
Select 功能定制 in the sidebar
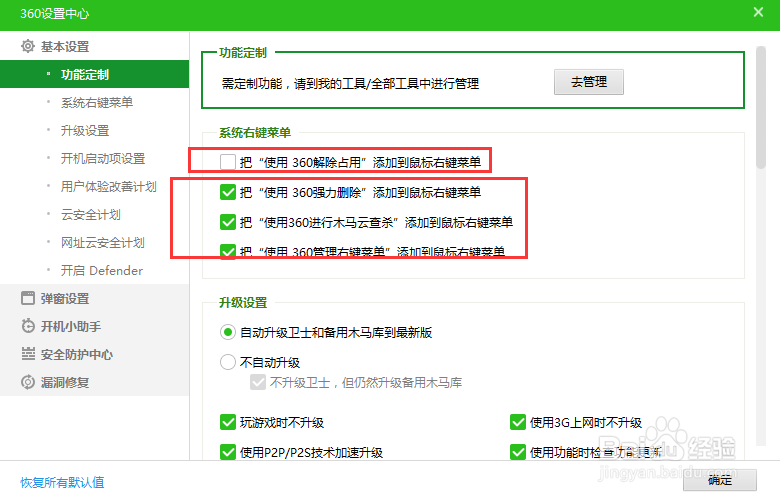tap(95, 74)
